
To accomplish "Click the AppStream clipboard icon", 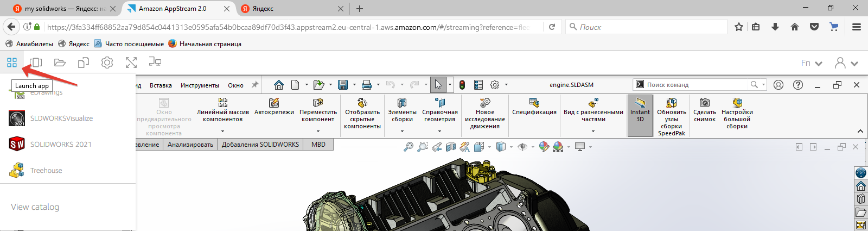I will tap(84, 63).
